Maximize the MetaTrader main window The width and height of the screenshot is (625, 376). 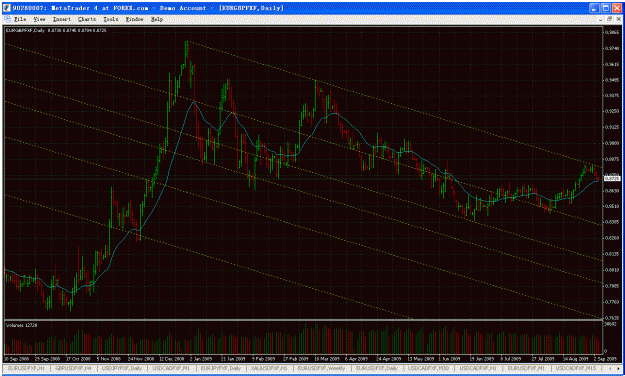tap(605, 8)
